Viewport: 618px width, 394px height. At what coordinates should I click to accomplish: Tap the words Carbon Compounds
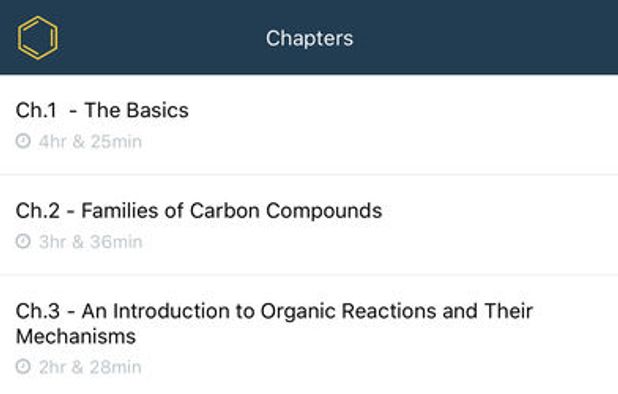click(x=286, y=211)
